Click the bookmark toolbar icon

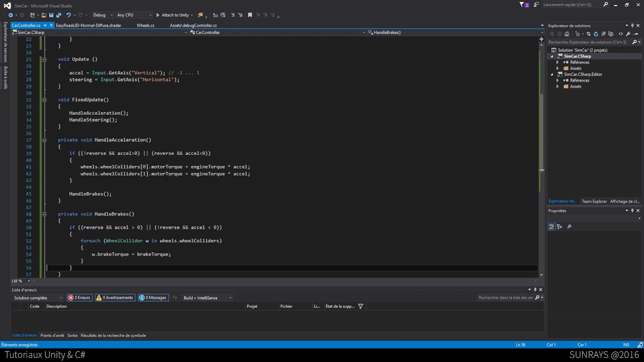(250, 15)
